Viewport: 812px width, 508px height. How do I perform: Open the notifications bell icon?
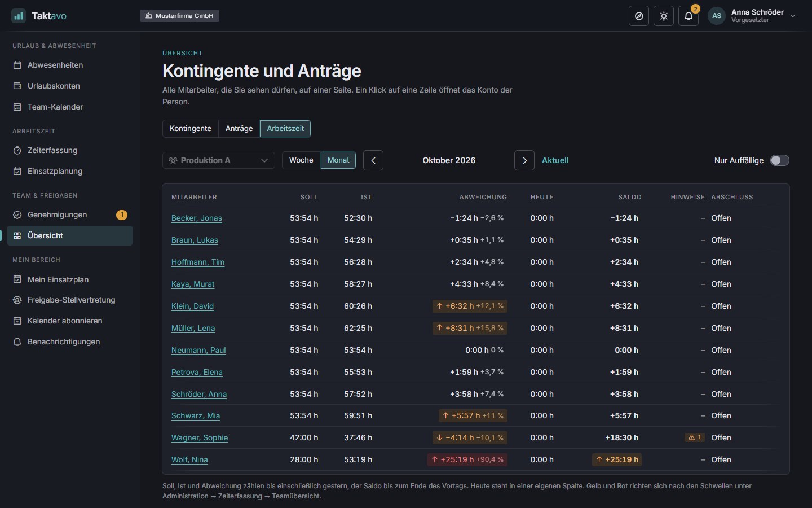689,16
